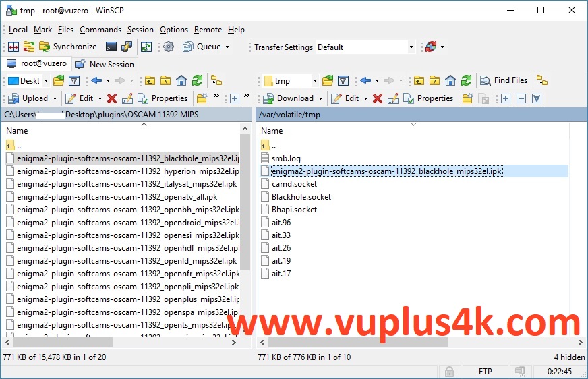Click the Compare Directories icon
The height and width of the screenshot is (379, 588).
13,47
